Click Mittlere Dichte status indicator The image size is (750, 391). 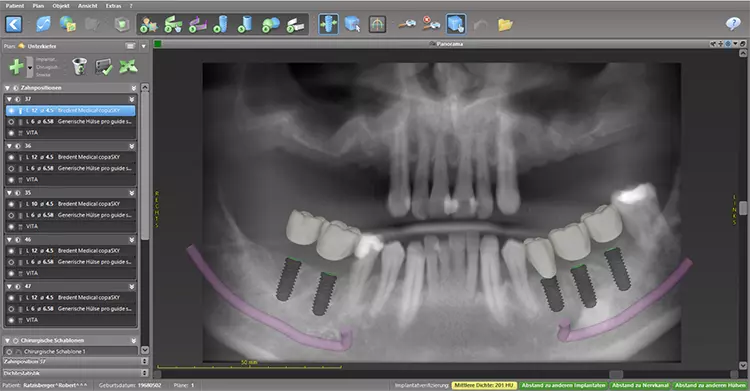point(484,385)
